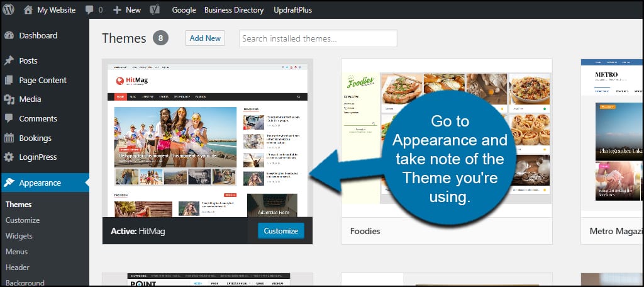Click the Page Content pages icon
Viewport: 644px width, 287px height.
pyautogui.click(x=9, y=80)
